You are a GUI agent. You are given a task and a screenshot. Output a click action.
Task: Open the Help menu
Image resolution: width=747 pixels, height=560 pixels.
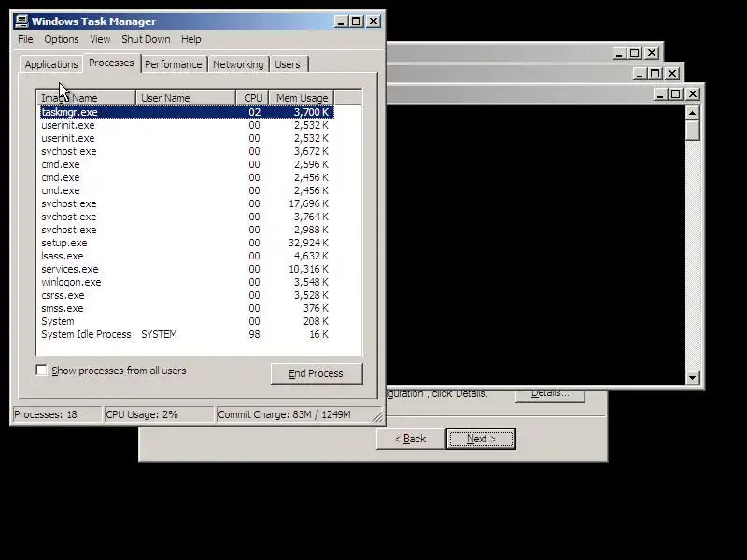coord(191,39)
